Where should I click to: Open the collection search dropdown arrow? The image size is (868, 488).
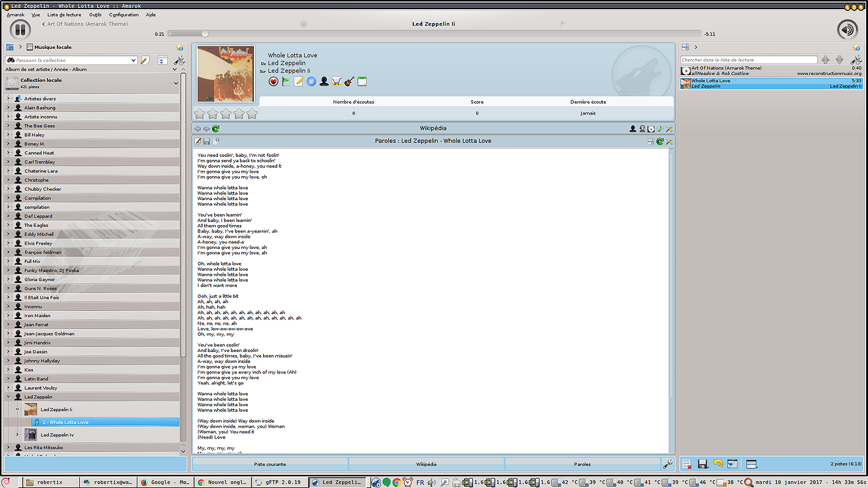tap(134, 60)
